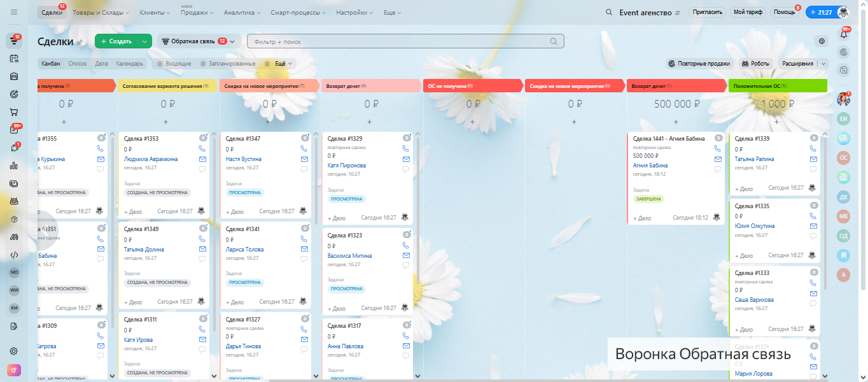Click the phone icon on Сделка #1353
The height and width of the screenshot is (382, 868).
coord(202,149)
